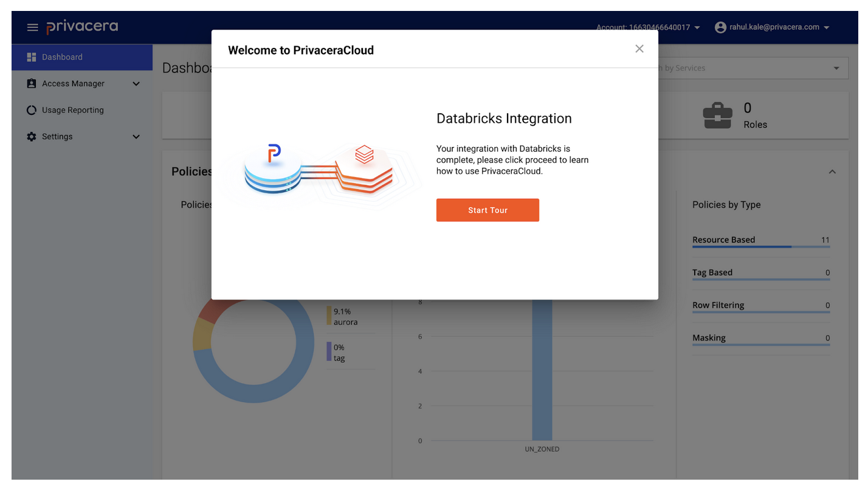868x490 pixels.
Task: Click the Privacera logo
Action: pyautogui.click(x=82, y=27)
